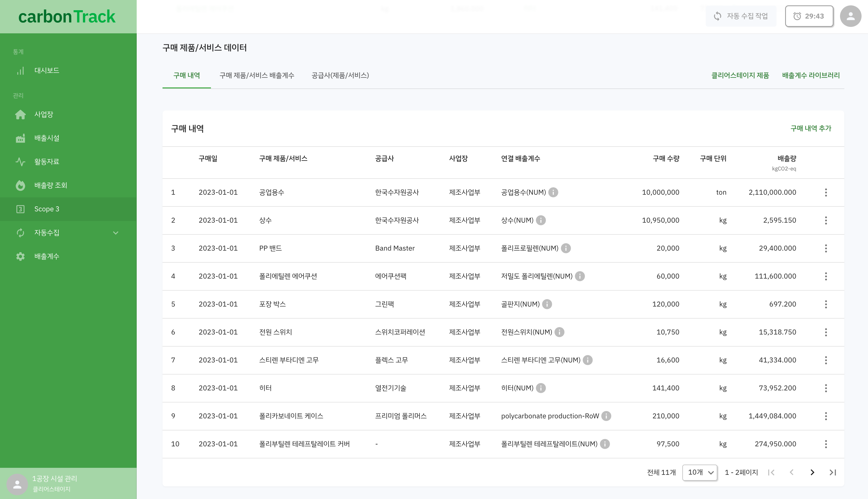Open the user profile avatar in header
868x499 pixels.
point(851,16)
